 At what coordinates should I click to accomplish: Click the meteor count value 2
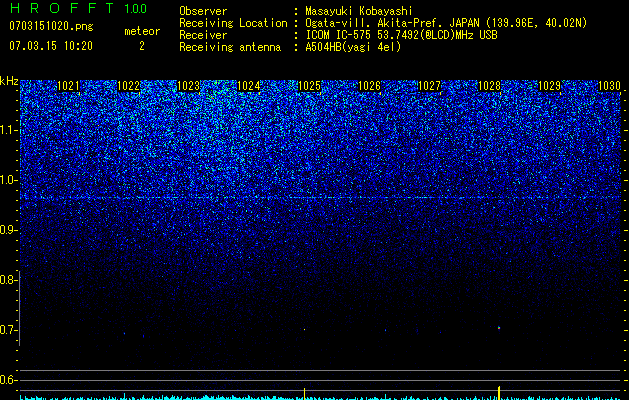click(142, 46)
